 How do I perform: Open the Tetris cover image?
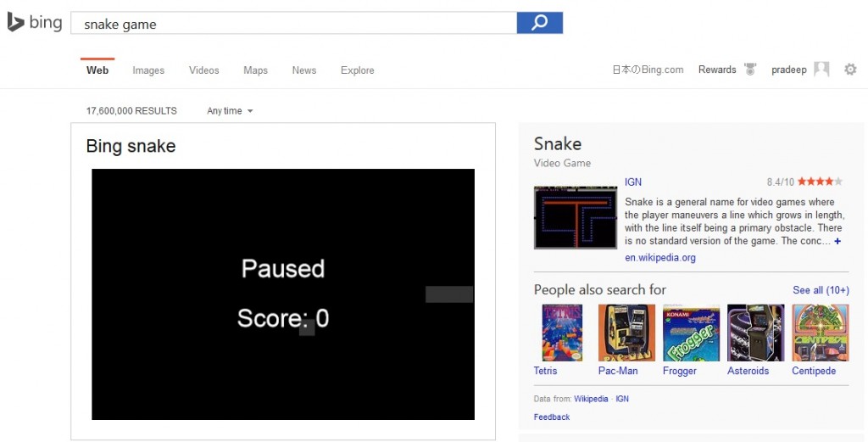[562, 333]
